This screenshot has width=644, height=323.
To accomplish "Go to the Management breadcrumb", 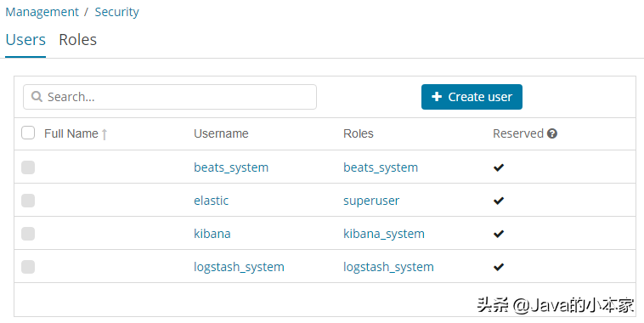I will coord(42,12).
